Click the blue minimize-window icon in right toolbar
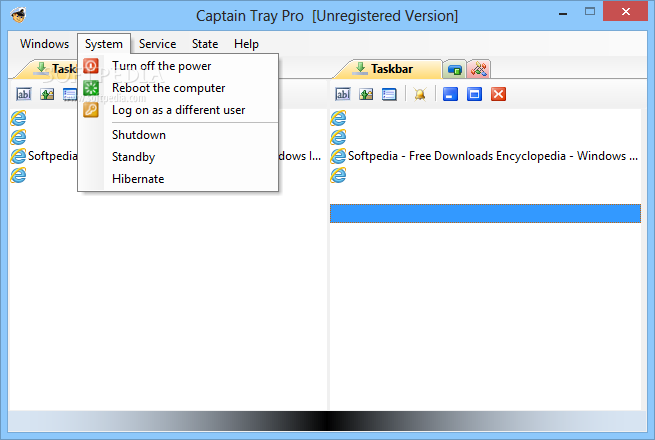Image resolution: width=655 pixels, height=440 pixels. (450, 94)
